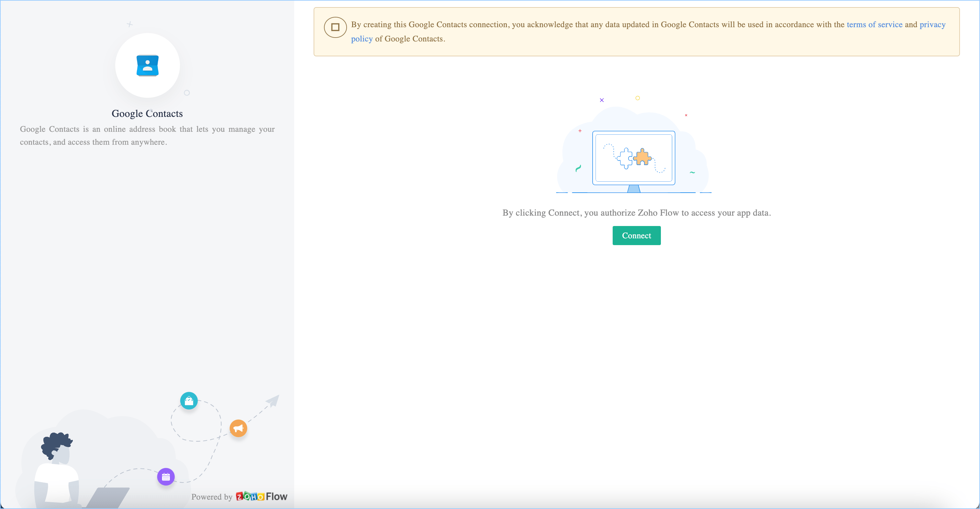Click the authorize Zoho Flow message text
This screenshot has height=509, width=980.
tap(637, 213)
